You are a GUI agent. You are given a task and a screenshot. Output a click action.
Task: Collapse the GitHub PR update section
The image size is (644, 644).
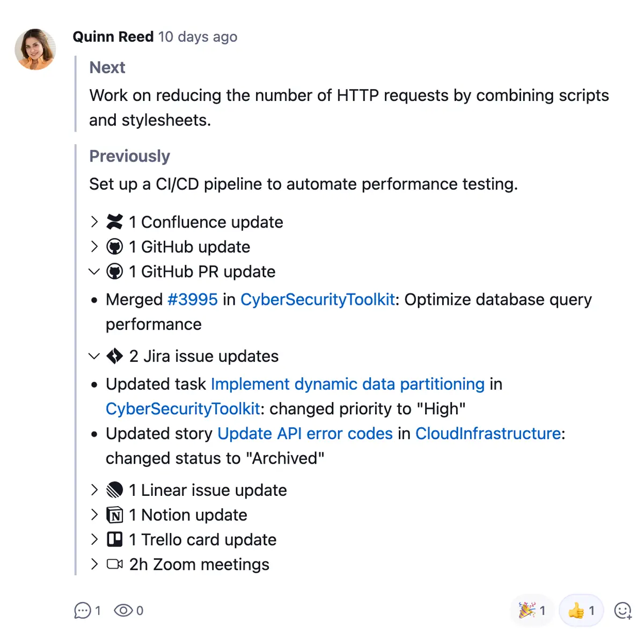[93, 272]
